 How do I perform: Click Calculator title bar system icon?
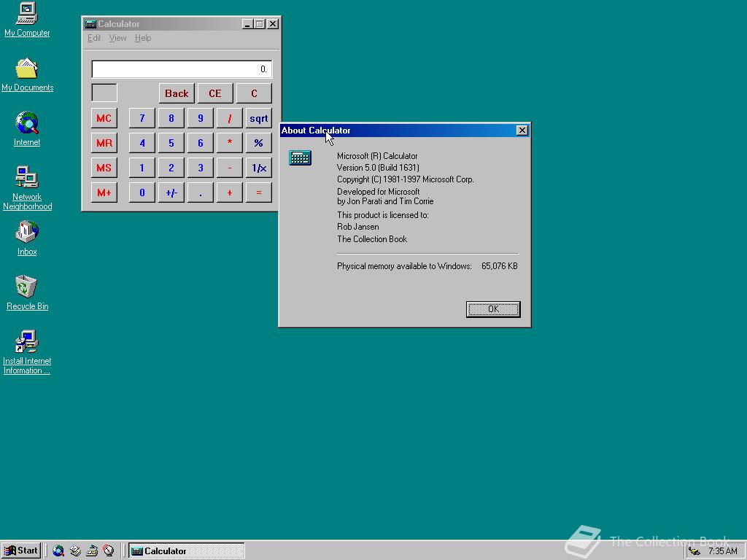(90, 24)
